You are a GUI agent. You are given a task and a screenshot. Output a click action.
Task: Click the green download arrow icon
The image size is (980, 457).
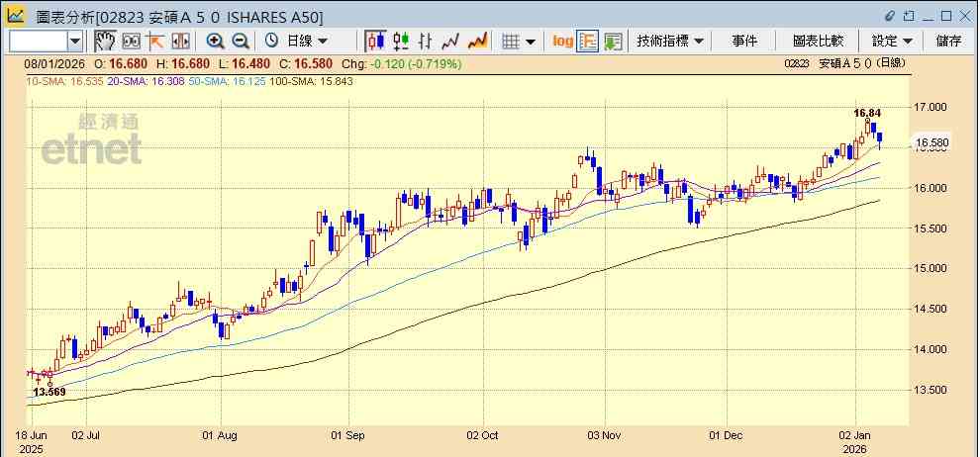coord(613,42)
